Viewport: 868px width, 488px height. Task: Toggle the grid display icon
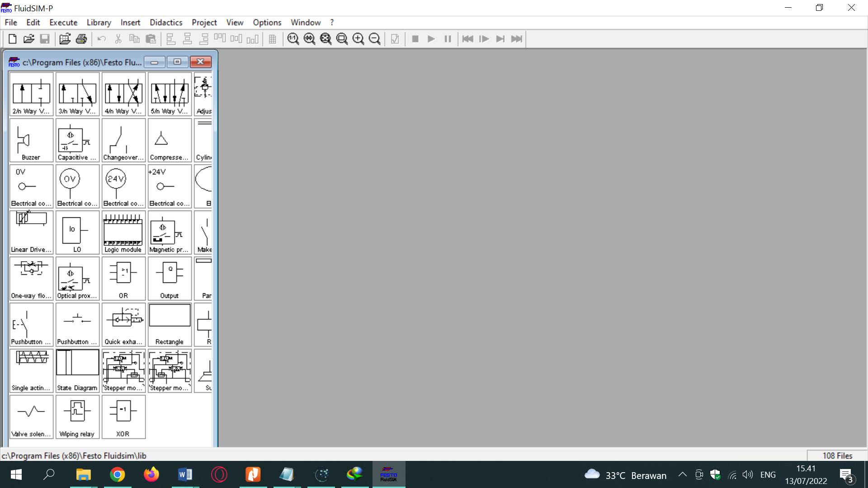(x=272, y=39)
